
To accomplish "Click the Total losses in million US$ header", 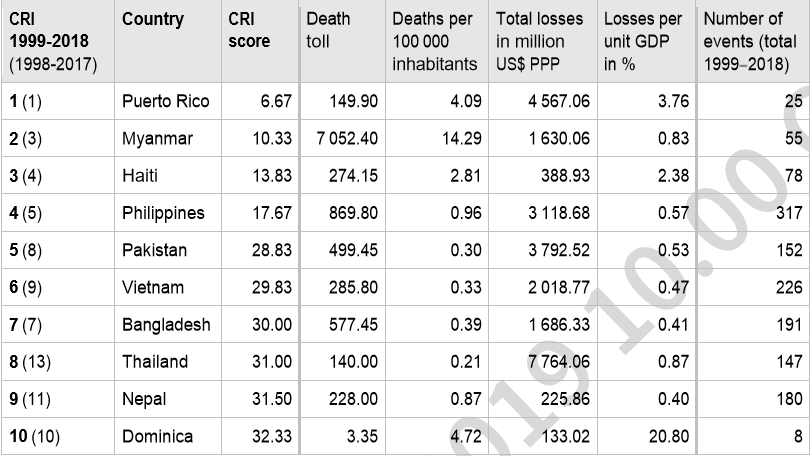I will [x=543, y=42].
